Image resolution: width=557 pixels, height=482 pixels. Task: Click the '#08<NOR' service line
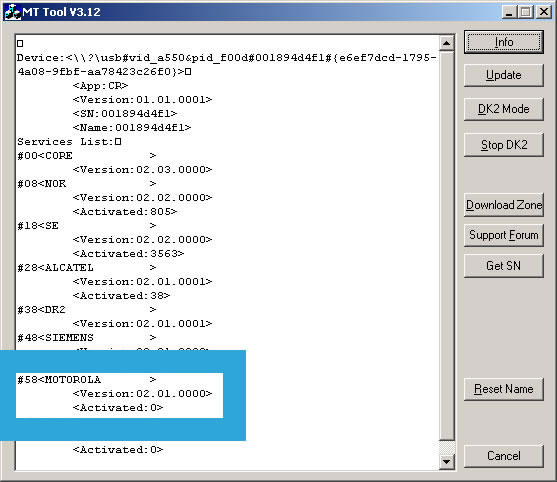[87, 184]
